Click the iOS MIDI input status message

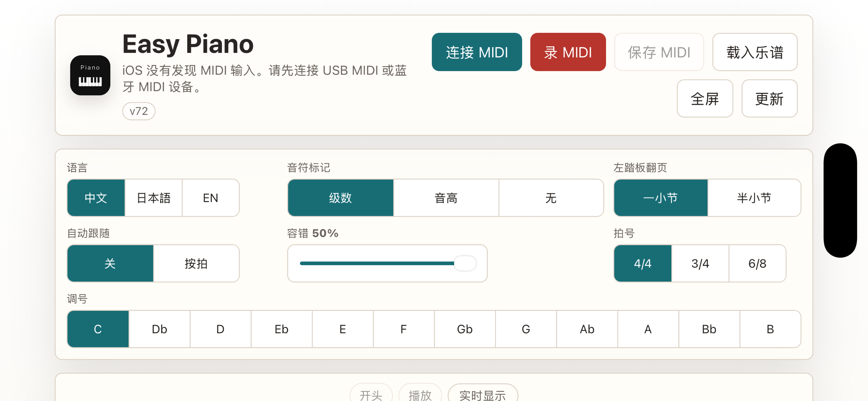[x=264, y=78]
